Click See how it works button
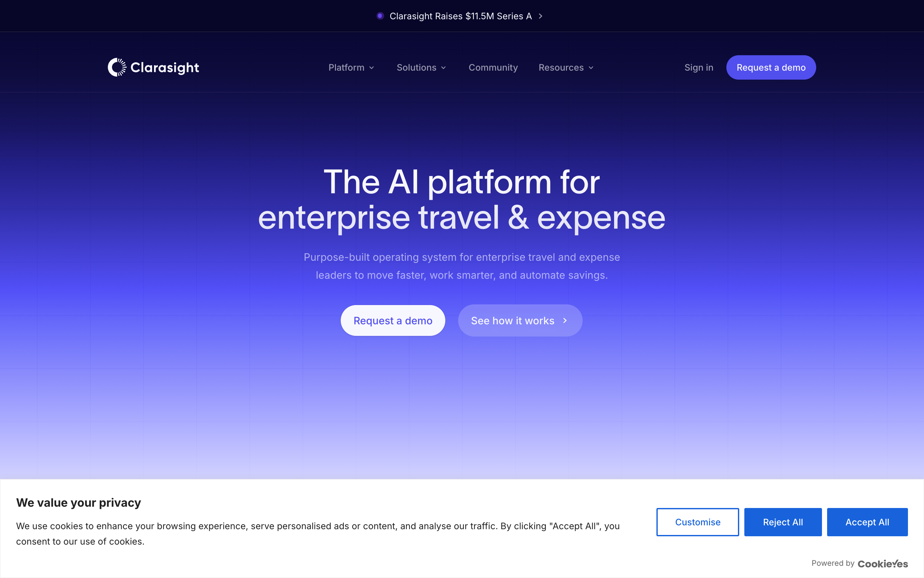The height and width of the screenshot is (578, 924). (520, 320)
